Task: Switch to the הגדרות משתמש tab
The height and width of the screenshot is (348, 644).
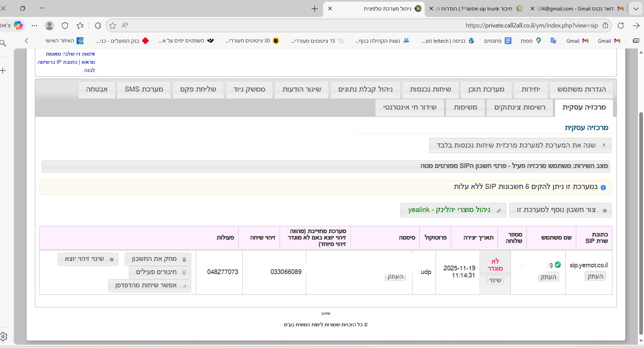Action: (x=581, y=89)
